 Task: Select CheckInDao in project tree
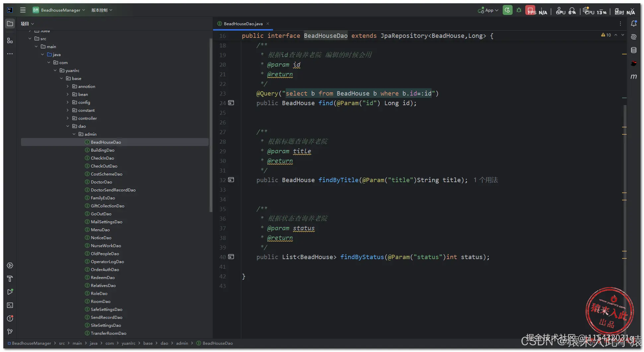(x=103, y=158)
